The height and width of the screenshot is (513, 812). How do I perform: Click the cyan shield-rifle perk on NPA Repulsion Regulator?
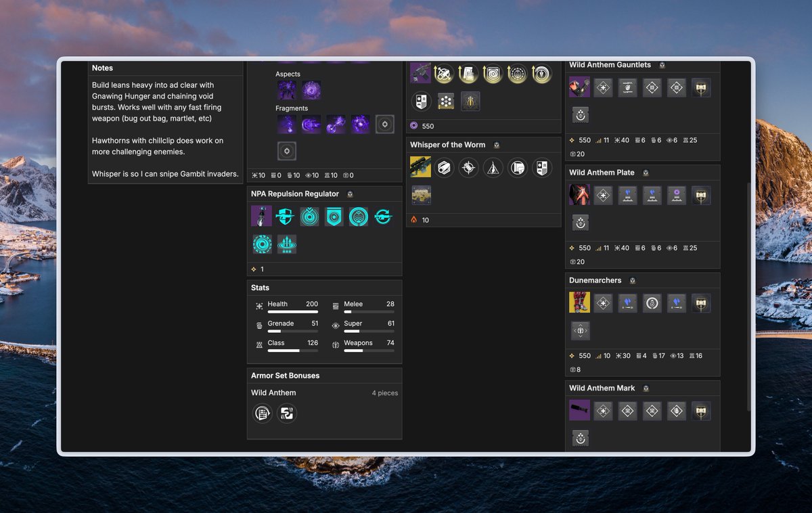click(x=286, y=216)
